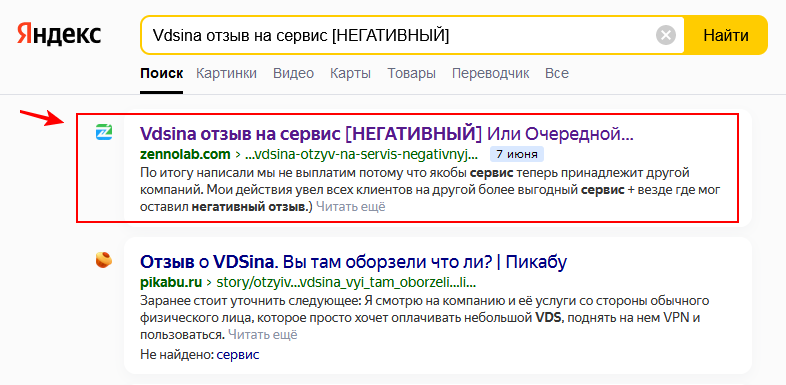Screen dimensions: 786x385
Task: Select the active Поиск tab
Action: (x=161, y=74)
